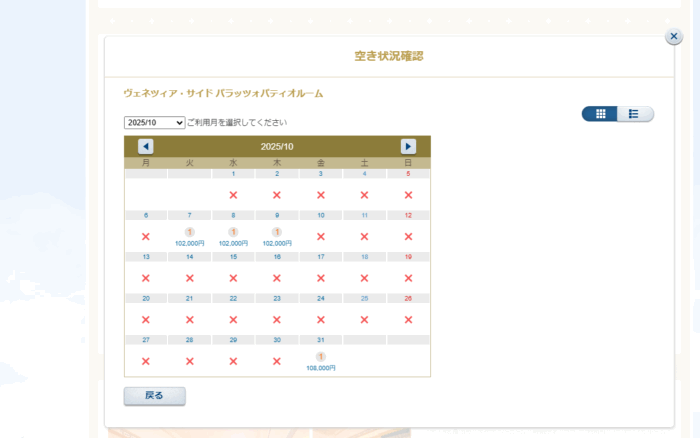Go to previous month arrow
Viewport: 700px width, 438px height.
pos(146,146)
